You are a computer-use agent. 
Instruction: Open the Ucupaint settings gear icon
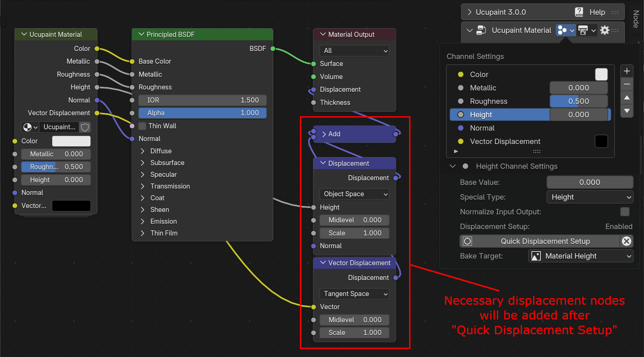tap(605, 30)
